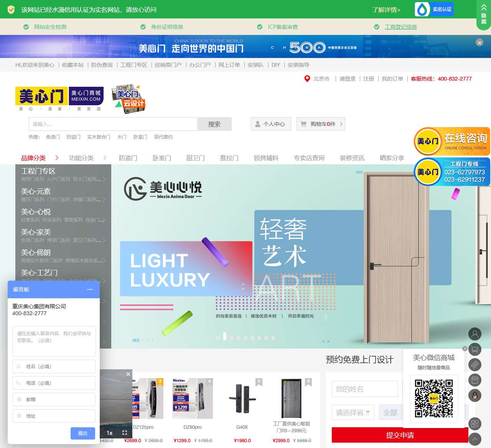The height and width of the screenshot is (448, 491).
Task: Open 个人中心 personal center button
Action: pos(271,124)
